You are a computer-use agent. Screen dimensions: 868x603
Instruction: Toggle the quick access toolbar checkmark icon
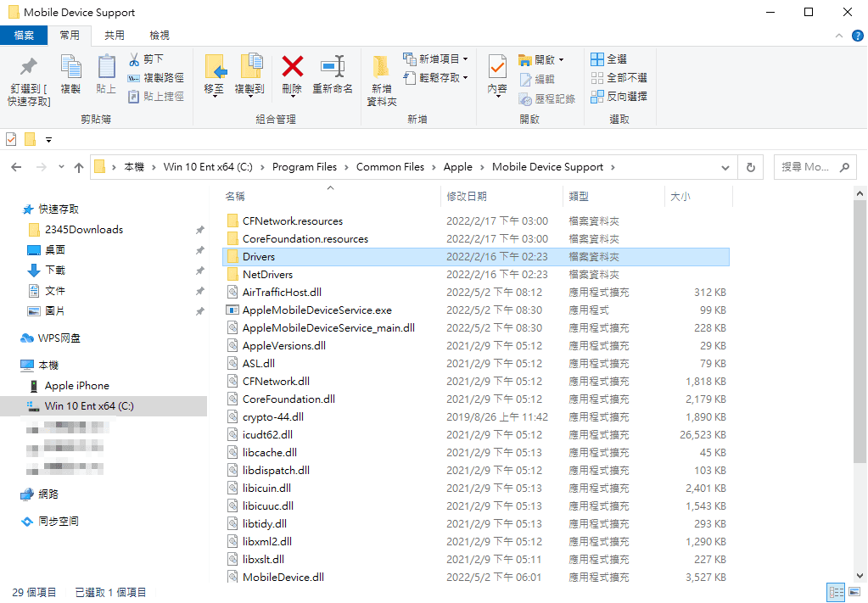click(11, 139)
